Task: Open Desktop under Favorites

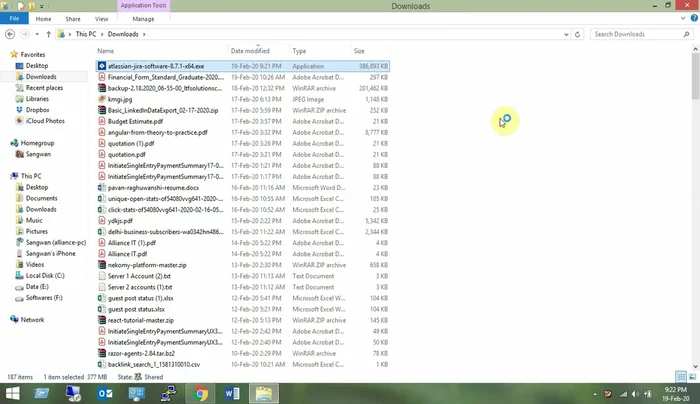Action: (37, 66)
